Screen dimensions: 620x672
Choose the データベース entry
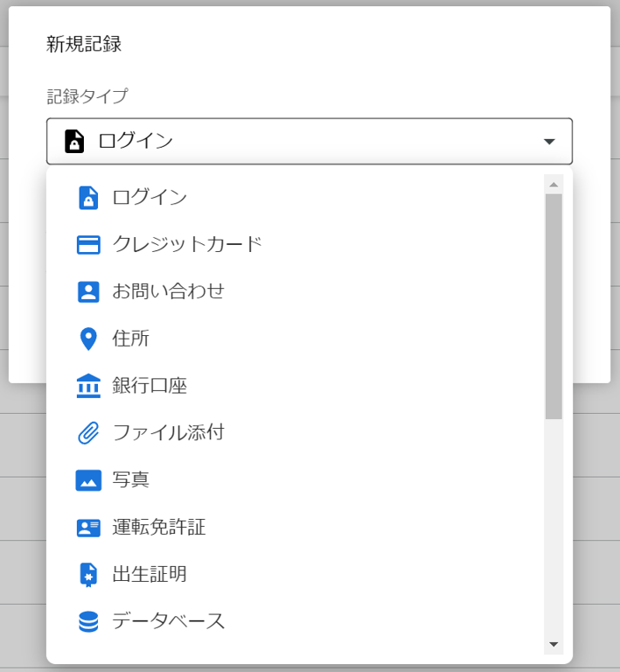(x=169, y=622)
